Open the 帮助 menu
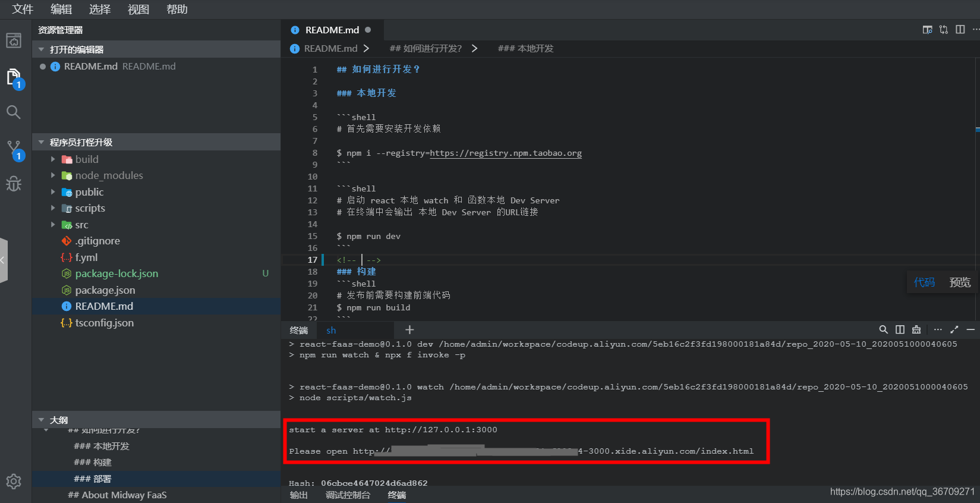This screenshot has height=503, width=980. [x=177, y=10]
